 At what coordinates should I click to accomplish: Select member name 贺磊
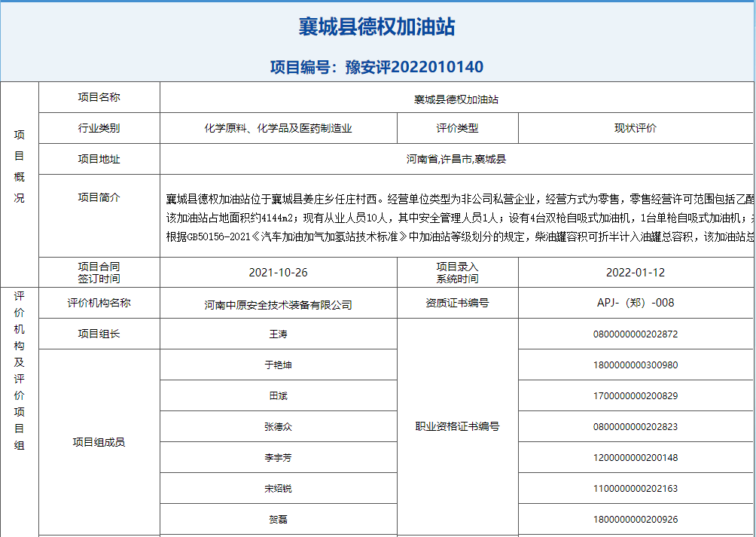click(x=278, y=520)
